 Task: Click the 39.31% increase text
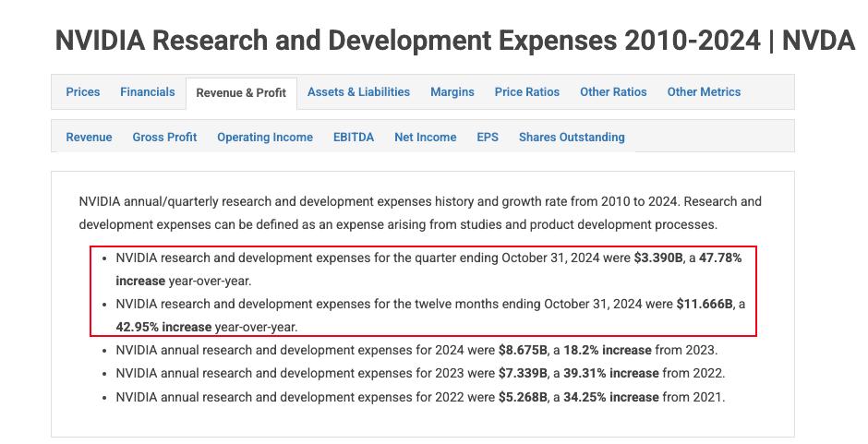point(611,374)
